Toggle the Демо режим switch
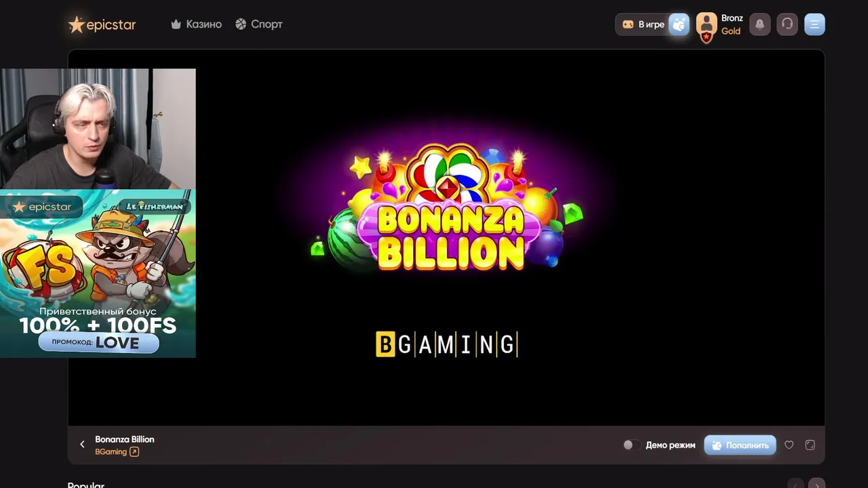The image size is (868, 488). tap(631, 445)
